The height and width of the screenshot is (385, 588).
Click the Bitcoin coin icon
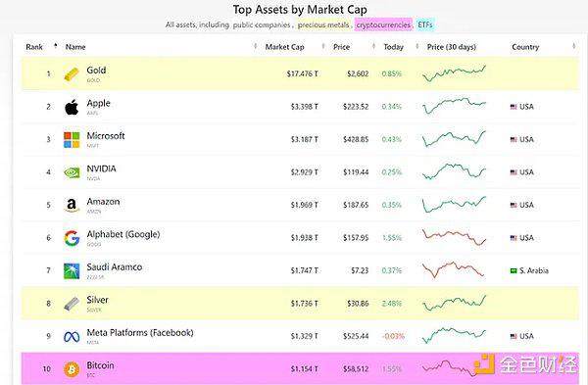pyautogui.click(x=72, y=369)
